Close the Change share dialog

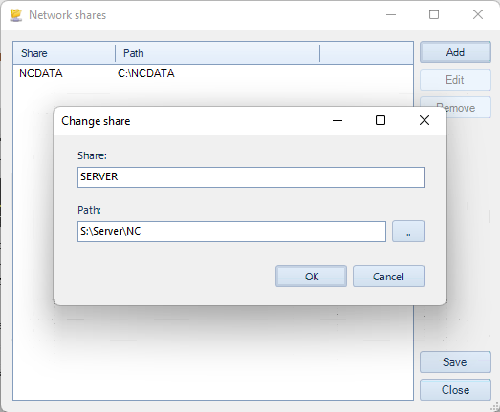424,120
